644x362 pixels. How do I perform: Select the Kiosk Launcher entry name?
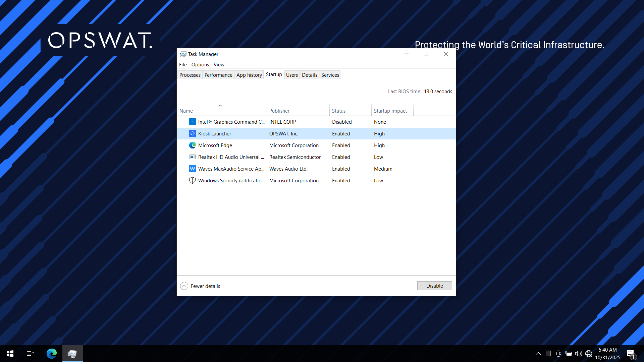click(215, 133)
